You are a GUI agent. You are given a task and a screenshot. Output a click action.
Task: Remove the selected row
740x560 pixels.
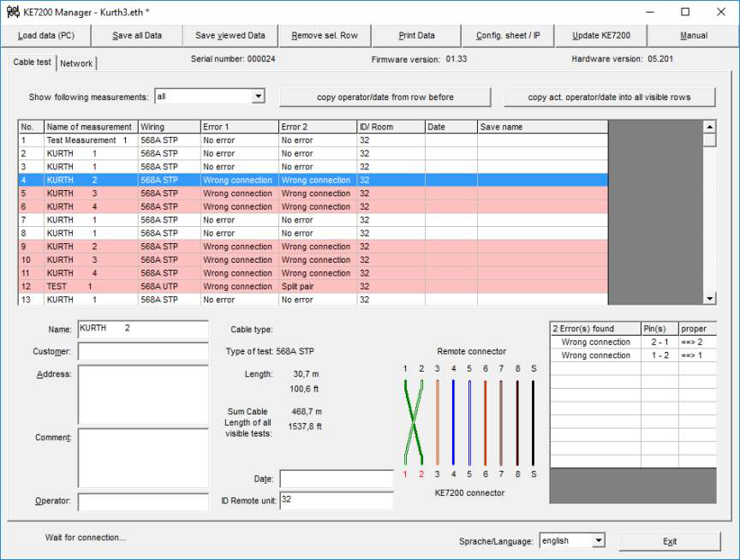[325, 35]
